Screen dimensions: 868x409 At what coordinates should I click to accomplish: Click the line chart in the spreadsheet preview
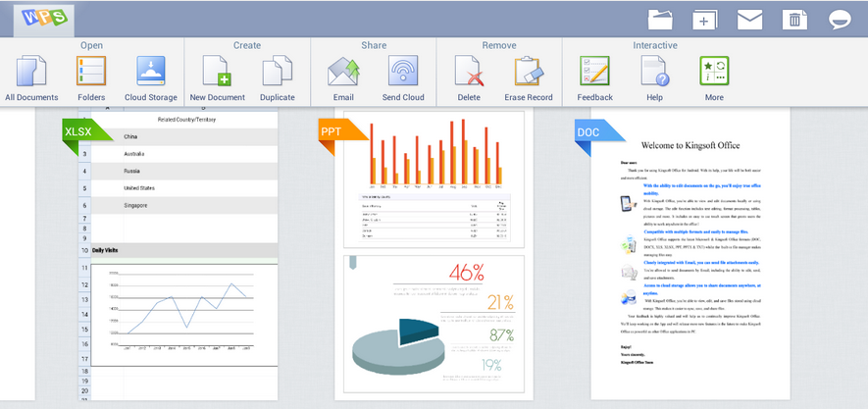[x=184, y=315]
